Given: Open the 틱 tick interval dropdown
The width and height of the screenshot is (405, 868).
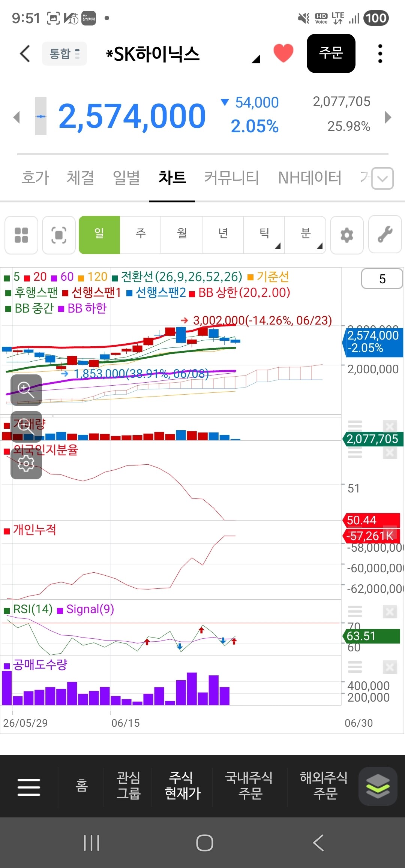Looking at the screenshot, I should [264, 235].
